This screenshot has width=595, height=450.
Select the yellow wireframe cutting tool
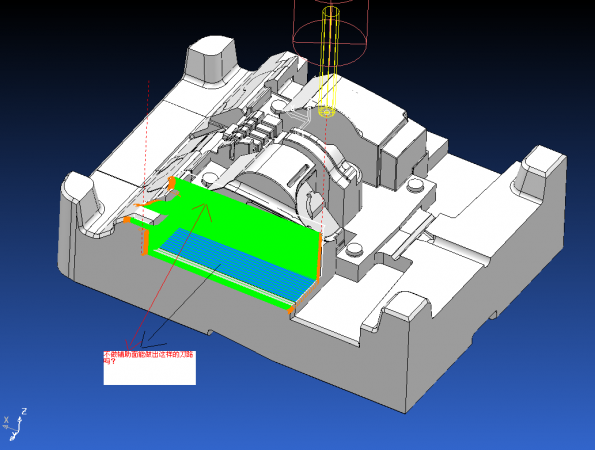(329, 62)
